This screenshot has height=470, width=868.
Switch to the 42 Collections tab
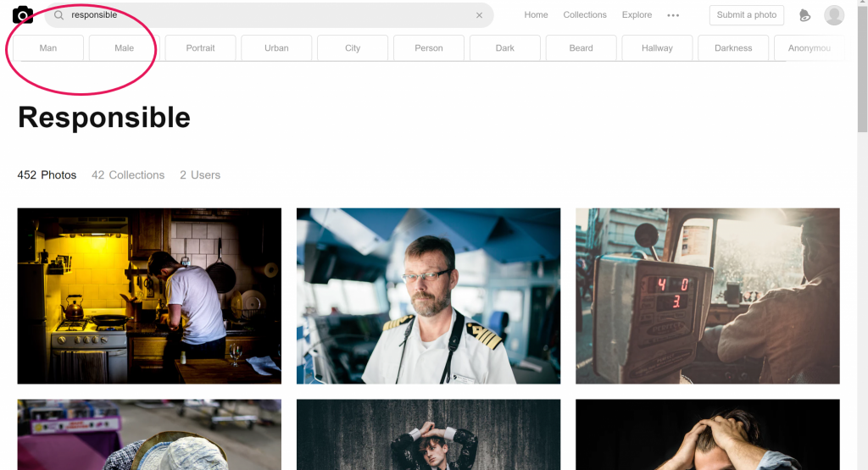tap(128, 175)
